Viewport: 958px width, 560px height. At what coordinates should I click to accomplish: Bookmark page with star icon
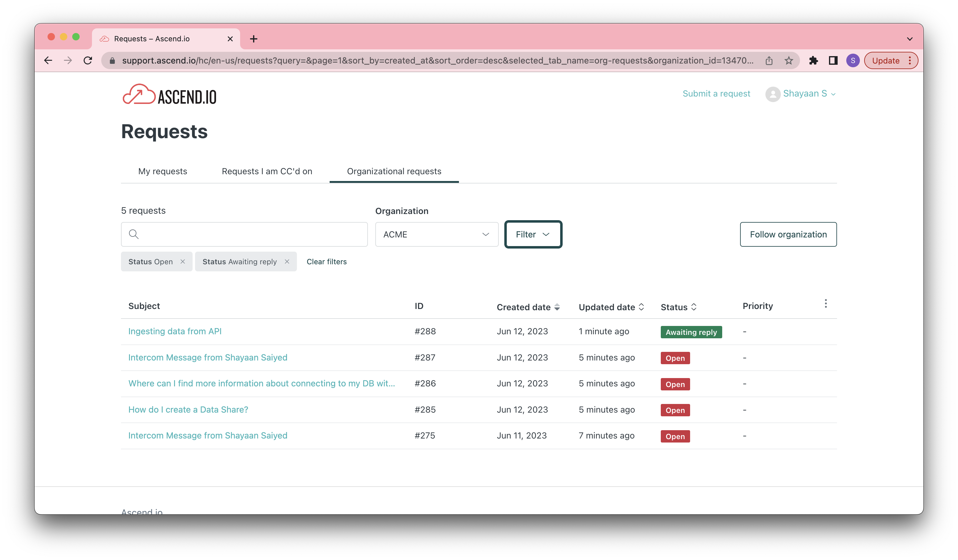click(x=789, y=60)
